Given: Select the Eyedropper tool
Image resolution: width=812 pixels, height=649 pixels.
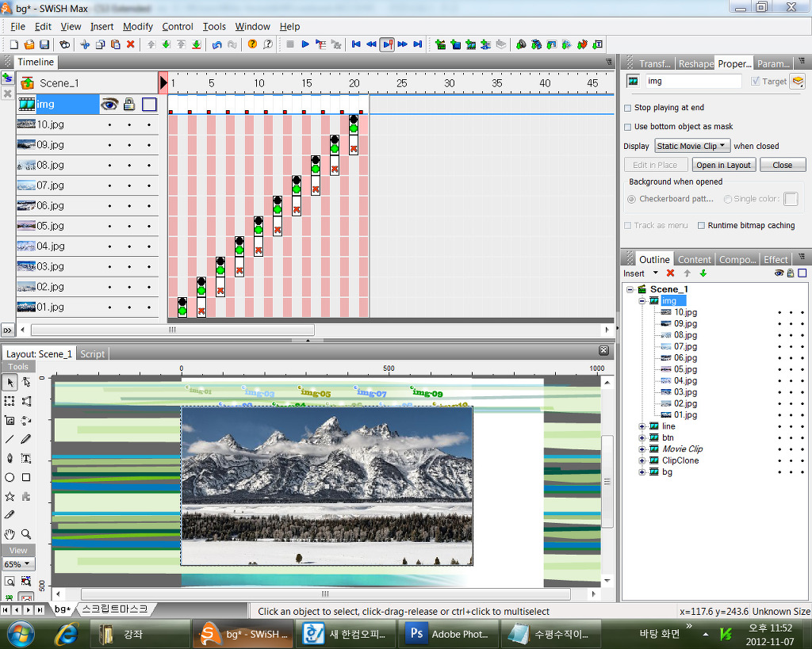Looking at the screenshot, I should [10, 515].
